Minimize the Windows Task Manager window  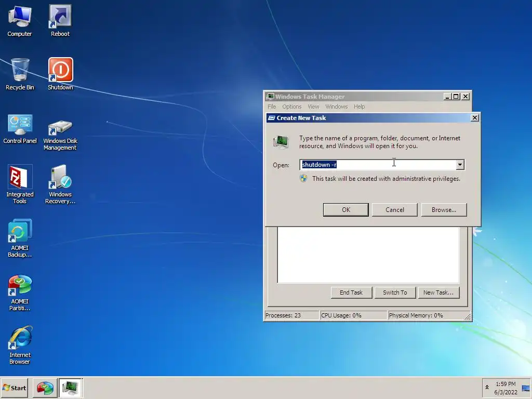[447, 96]
